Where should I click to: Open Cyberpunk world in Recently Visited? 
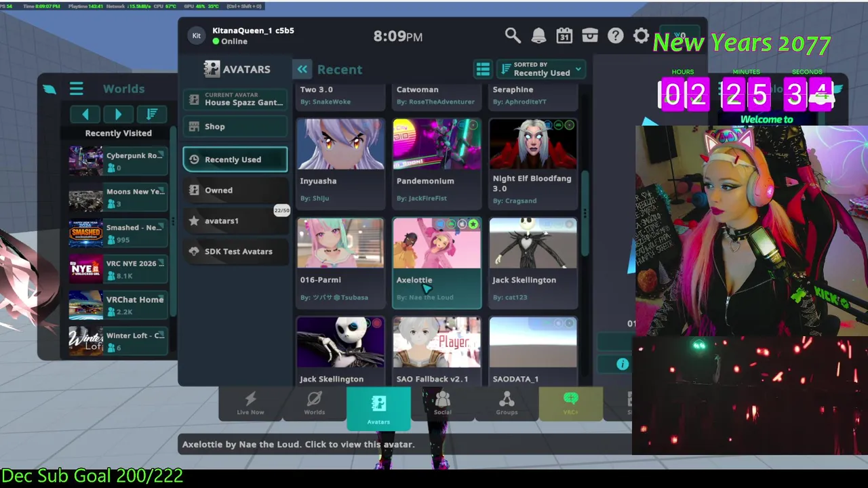point(118,161)
